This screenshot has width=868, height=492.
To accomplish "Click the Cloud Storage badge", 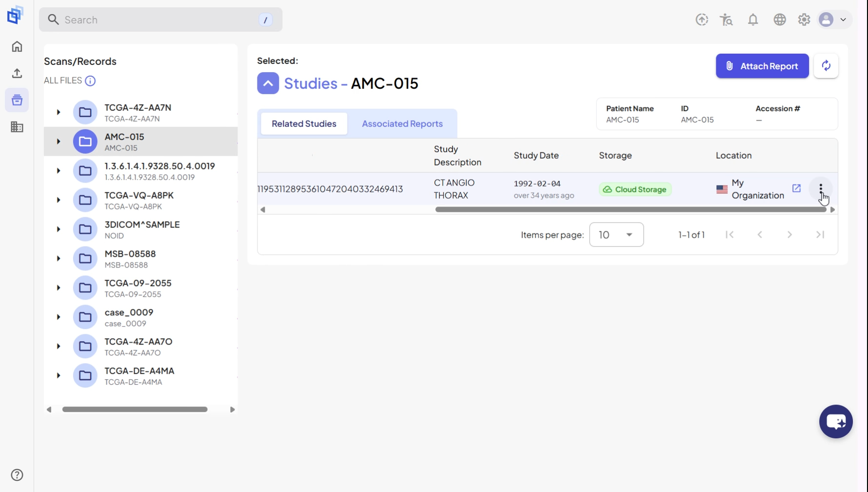I will pos(635,189).
